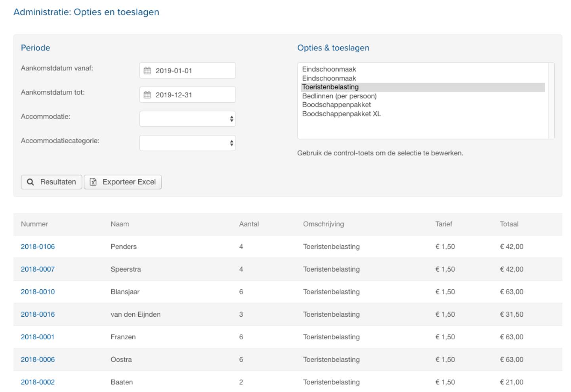Open reservation 2018-0002 for Baaten

tap(38, 382)
